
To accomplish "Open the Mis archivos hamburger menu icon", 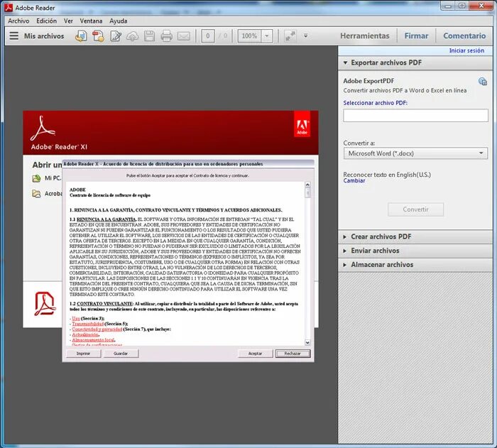I will pyautogui.click(x=14, y=35).
